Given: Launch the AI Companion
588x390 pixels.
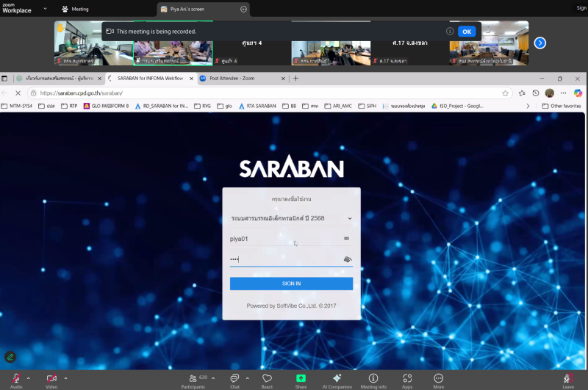Looking at the screenshot, I should (337, 378).
